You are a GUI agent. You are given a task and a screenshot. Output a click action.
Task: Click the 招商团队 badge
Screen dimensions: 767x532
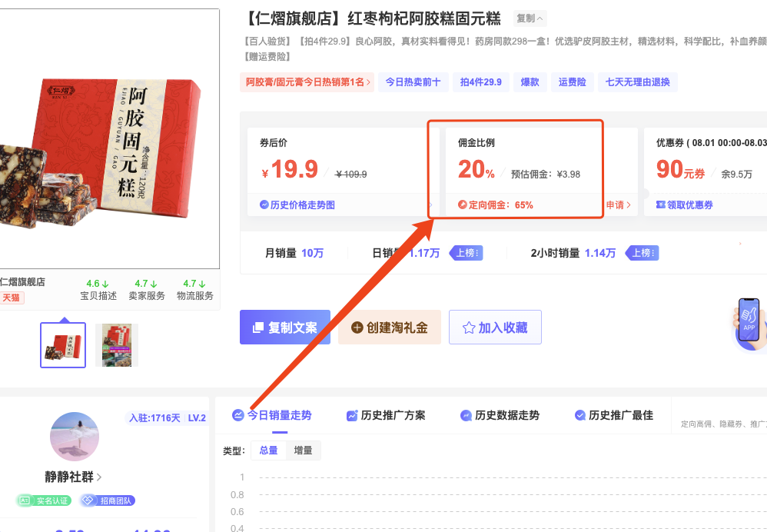click(108, 500)
